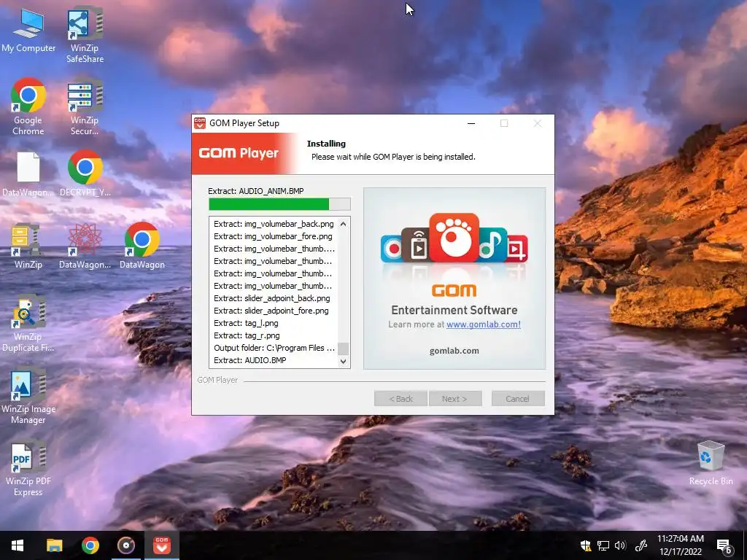Image resolution: width=747 pixels, height=560 pixels.
Task: Open My Computer desktop icon
Action: pos(28,29)
